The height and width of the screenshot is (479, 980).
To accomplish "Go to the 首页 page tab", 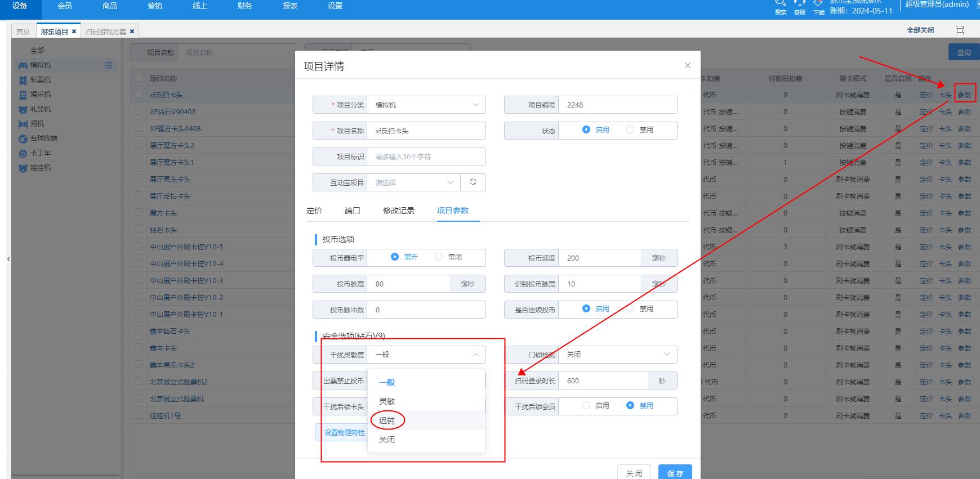I will (23, 32).
